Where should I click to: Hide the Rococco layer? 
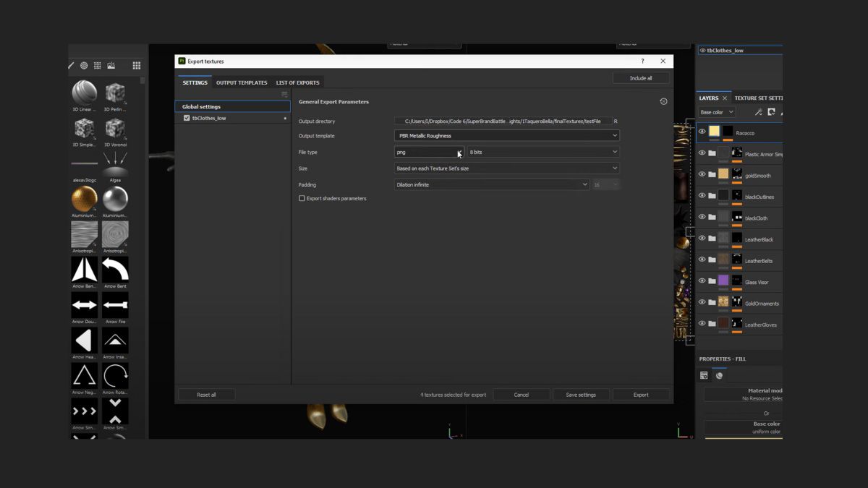702,132
